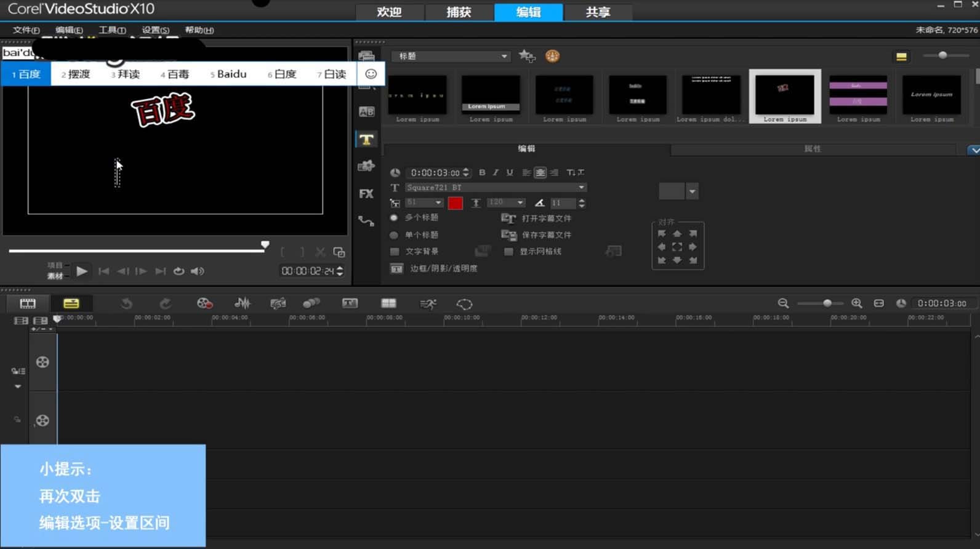The height and width of the screenshot is (549, 980).
Task: Open the Record/Capture option
Action: (204, 303)
